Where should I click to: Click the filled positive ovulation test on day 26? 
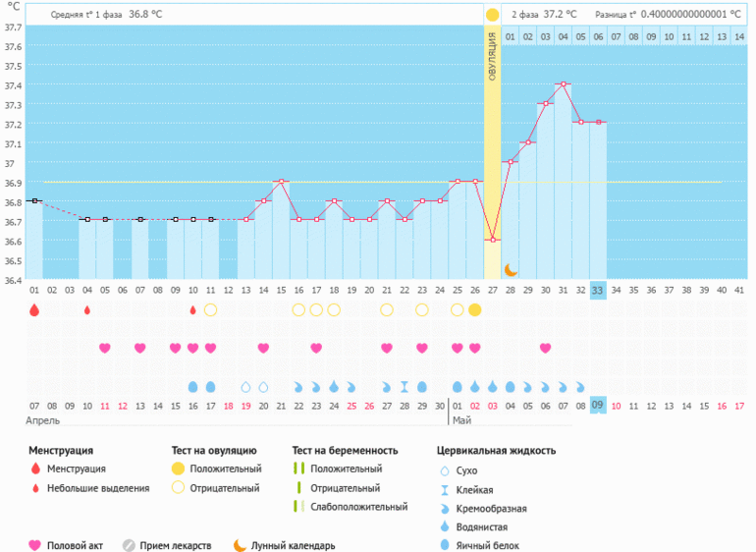475,309
